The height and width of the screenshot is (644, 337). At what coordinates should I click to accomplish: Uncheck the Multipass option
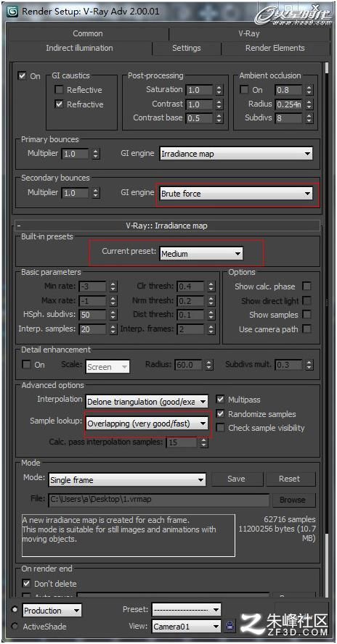point(221,399)
